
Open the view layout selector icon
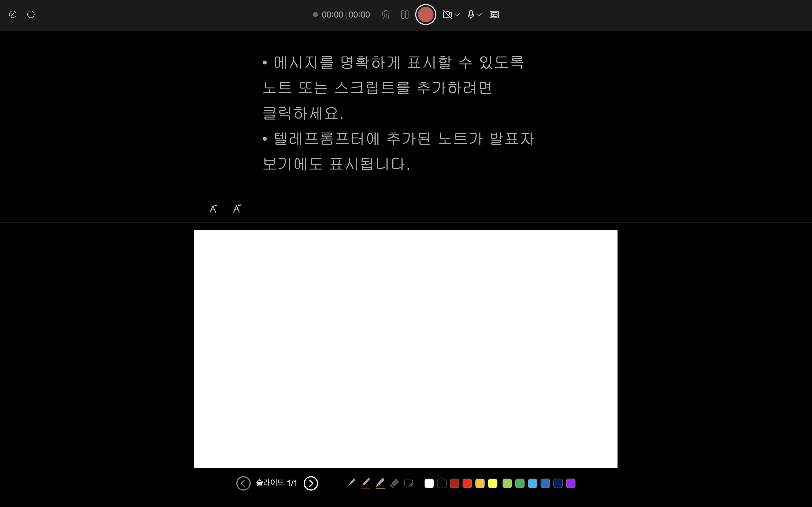(494, 15)
